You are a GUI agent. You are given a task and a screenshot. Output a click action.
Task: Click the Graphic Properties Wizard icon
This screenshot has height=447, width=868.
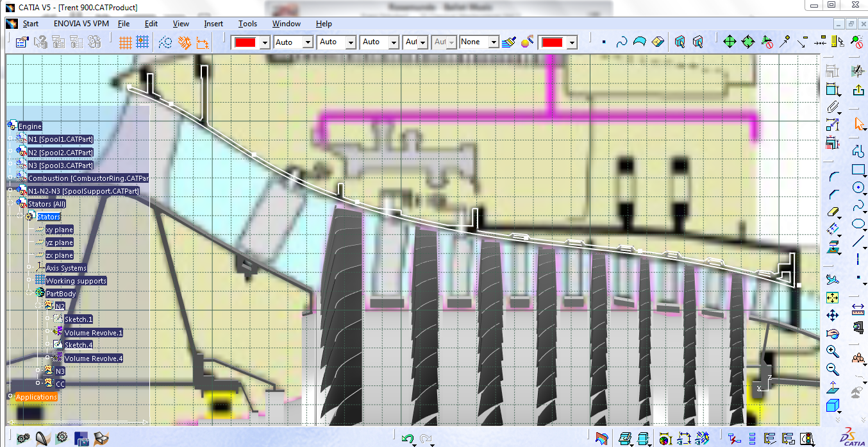click(527, 42)
